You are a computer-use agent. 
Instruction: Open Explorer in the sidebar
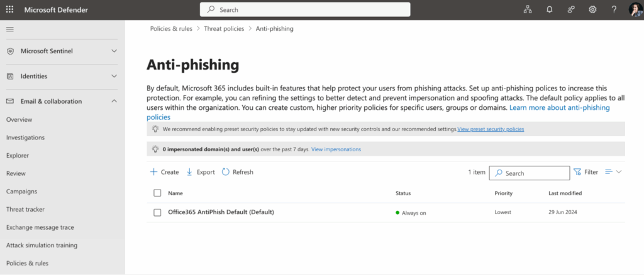click(x=18, y=156)
